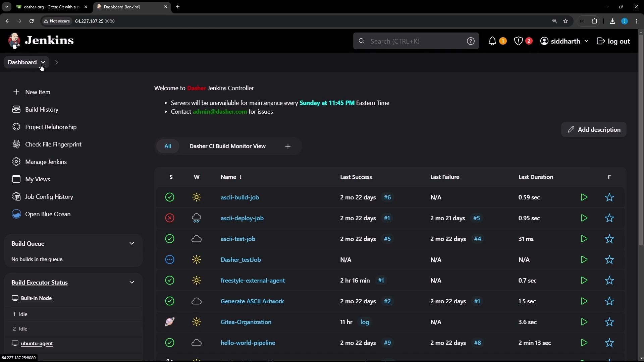
Task: Click the vertical page scrollbar thumb
Action: pos(641,140)
